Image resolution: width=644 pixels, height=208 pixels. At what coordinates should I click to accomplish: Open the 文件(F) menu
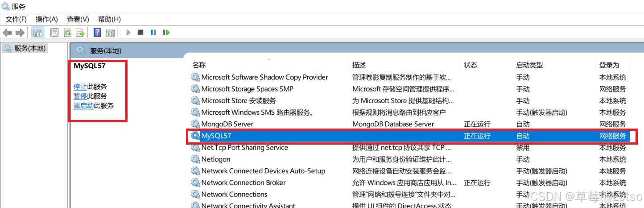click(x=16, y=19)
